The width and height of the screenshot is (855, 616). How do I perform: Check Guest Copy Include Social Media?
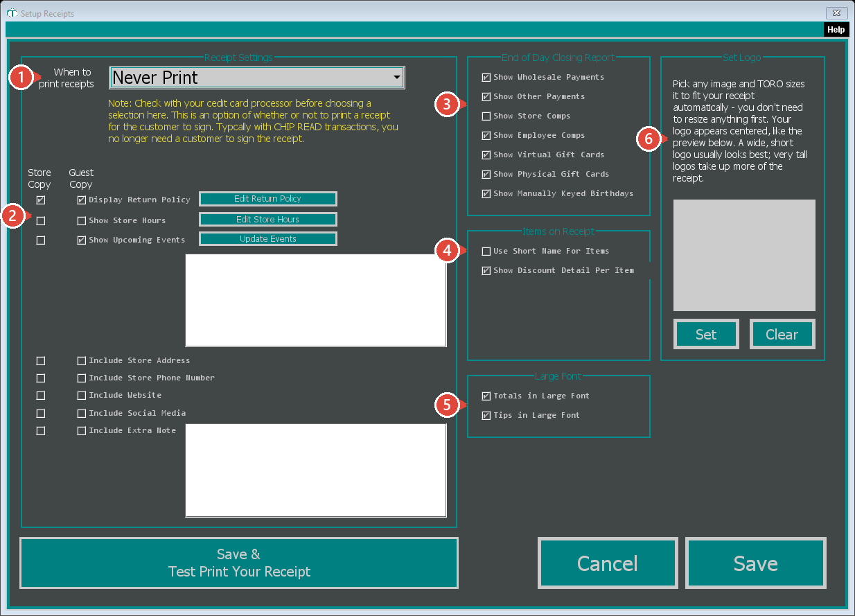pos(82,414)
